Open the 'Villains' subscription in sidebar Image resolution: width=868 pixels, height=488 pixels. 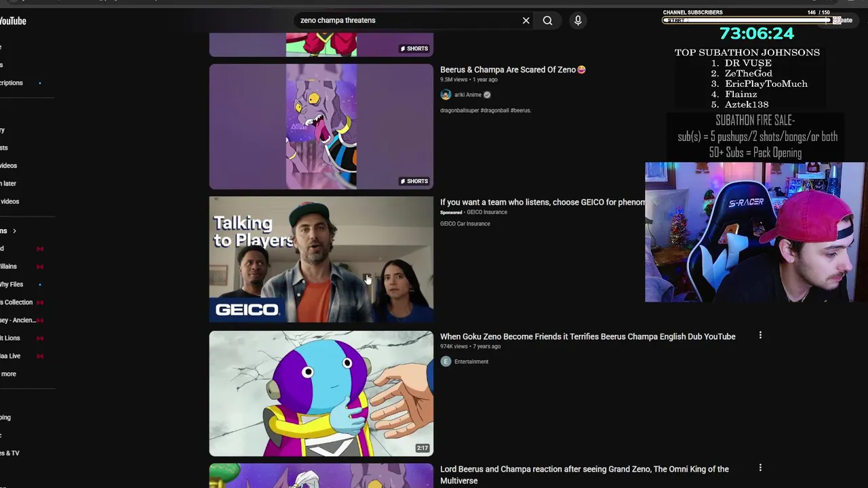(8, 267)
